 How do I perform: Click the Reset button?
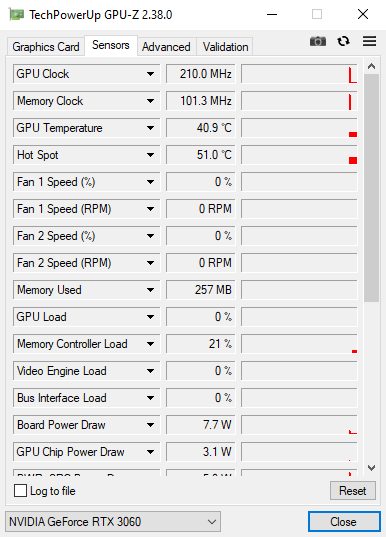pos(352,490)
